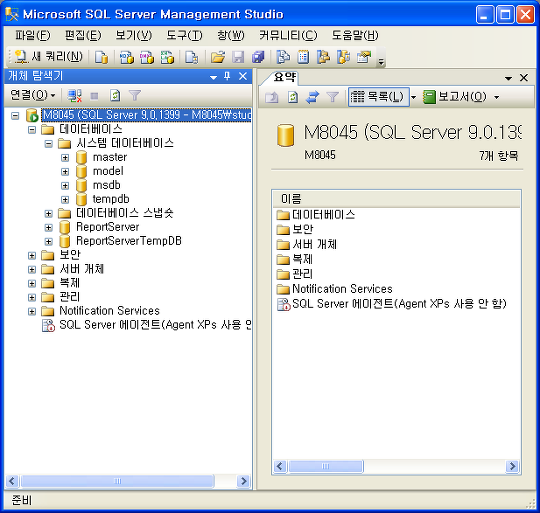Open the 파일(F) menu
540x513 pixels.
[32, 35]
